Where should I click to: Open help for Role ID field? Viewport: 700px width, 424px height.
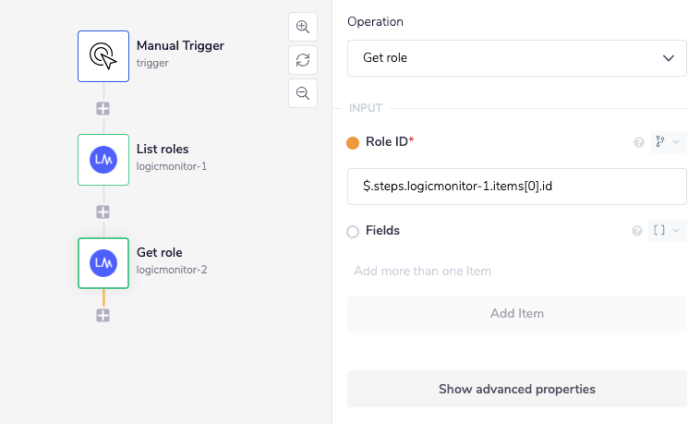(638, 143)
